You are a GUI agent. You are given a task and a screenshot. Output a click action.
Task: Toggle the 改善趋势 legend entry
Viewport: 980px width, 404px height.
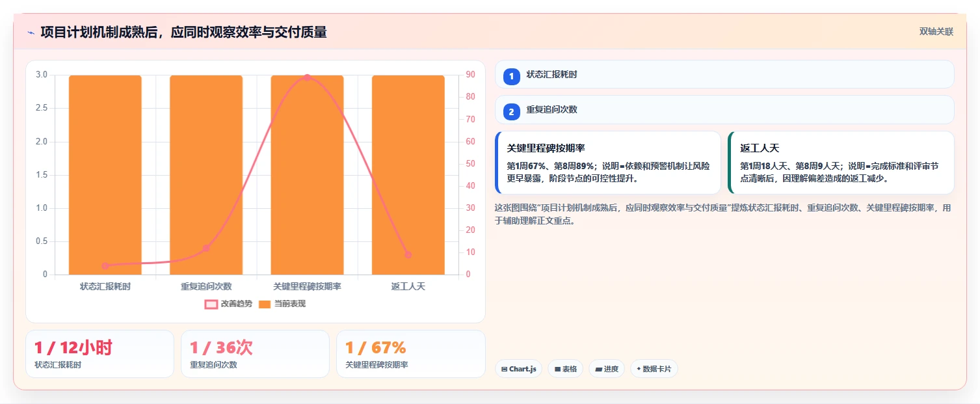pyautogui.click(x=228, y=304)
